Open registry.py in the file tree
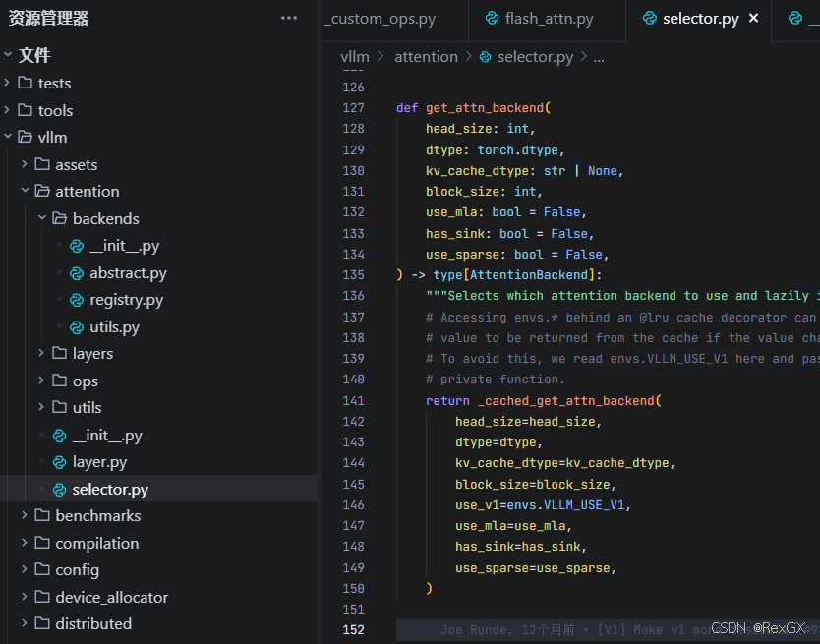This screenshot has width=820, height=644. tap(127, 300)
